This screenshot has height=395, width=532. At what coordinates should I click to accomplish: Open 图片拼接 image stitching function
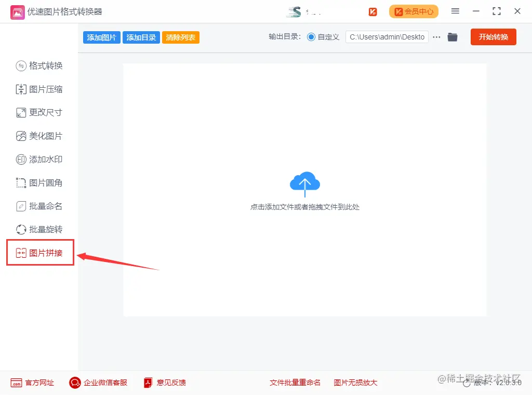(39, 253)
